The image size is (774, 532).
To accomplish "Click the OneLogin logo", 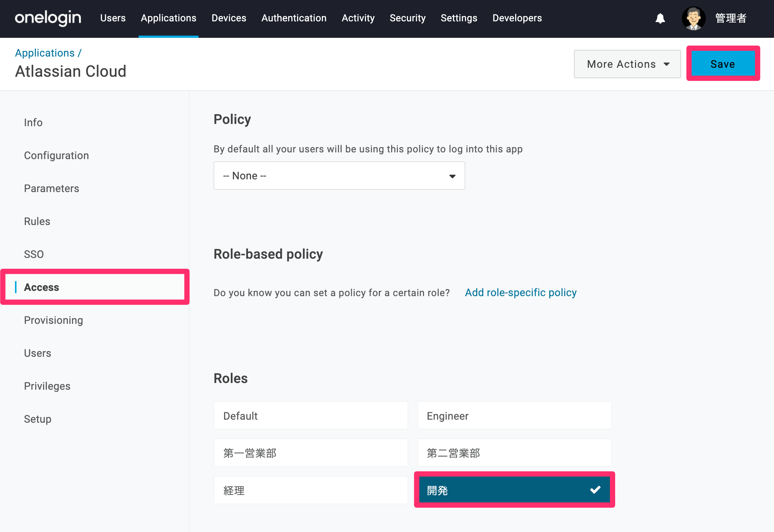I will tap(48, 18).
